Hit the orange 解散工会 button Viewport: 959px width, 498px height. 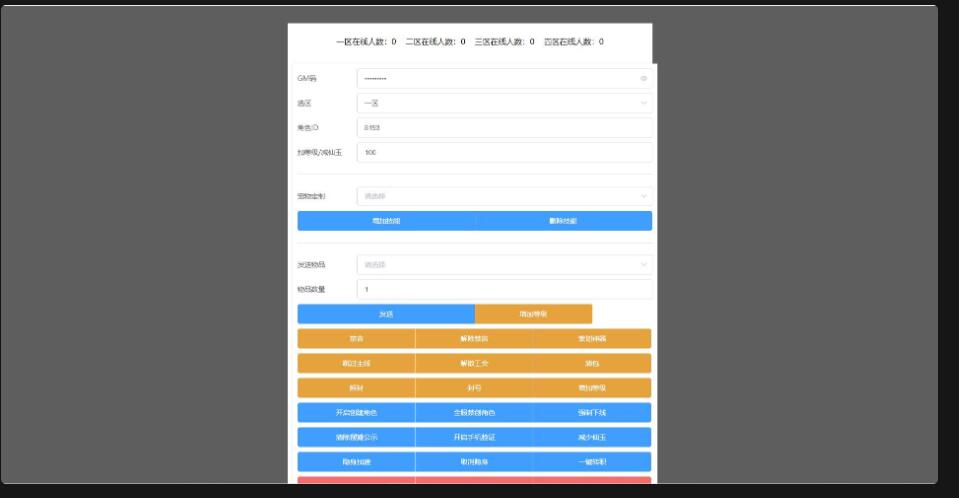[474, 363]
